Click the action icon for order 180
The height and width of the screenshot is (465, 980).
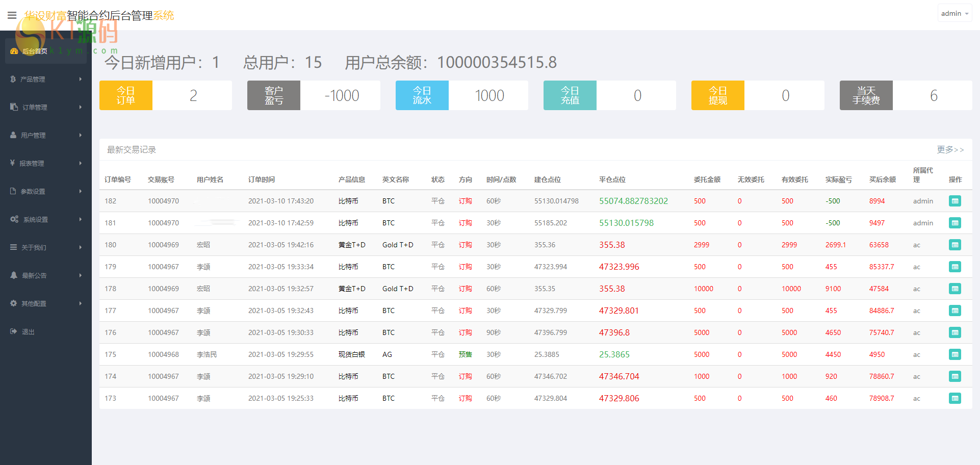pos(955,245)
